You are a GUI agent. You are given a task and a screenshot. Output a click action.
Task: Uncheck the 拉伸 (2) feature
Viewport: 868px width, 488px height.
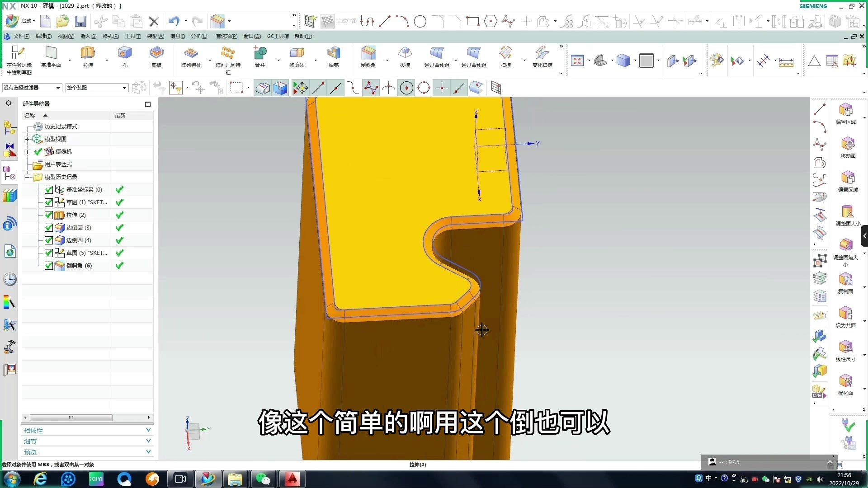pyautogui.click(x=48, y=215)
